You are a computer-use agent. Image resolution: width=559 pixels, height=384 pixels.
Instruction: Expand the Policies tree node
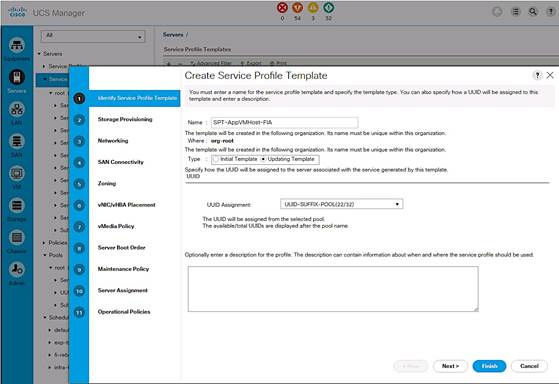point(44,242)
